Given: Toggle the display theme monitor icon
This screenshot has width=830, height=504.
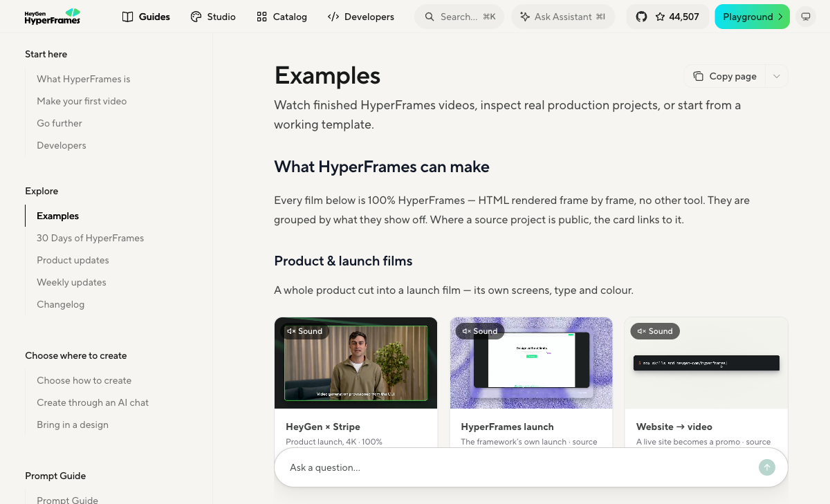Looking at the screenshot, I should click(x=806, y=17).
